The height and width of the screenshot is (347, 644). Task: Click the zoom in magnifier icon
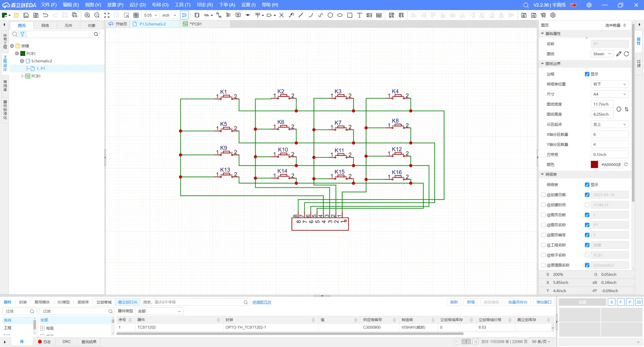(x=87, y=15)
